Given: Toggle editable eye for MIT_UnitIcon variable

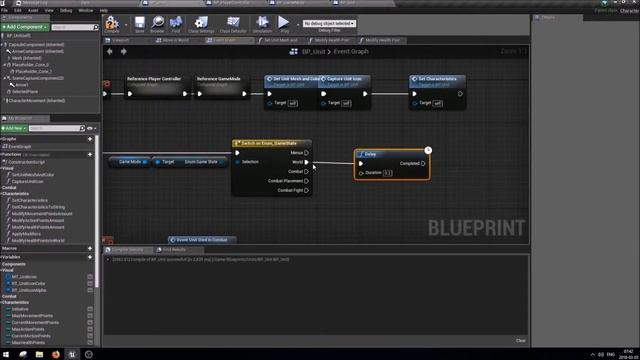Looking at the screenshot, I should coord(90,277).
